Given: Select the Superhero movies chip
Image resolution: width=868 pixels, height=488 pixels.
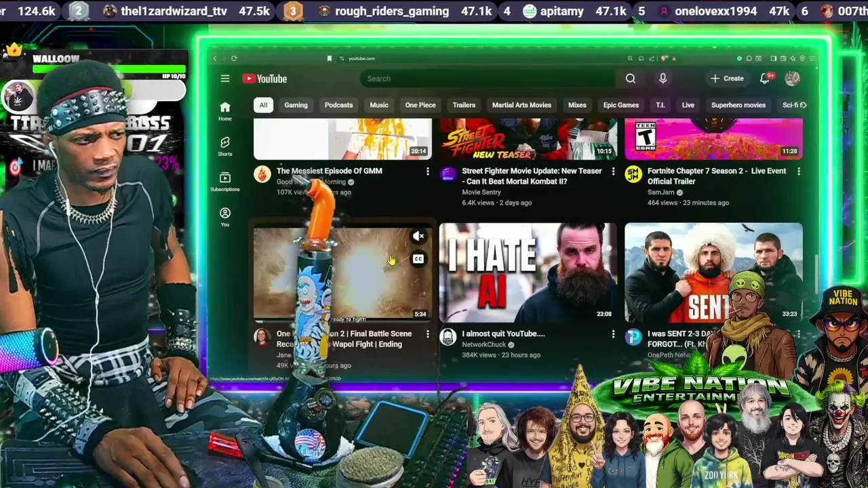Looking at the screenshot, I should click(738, 105).
